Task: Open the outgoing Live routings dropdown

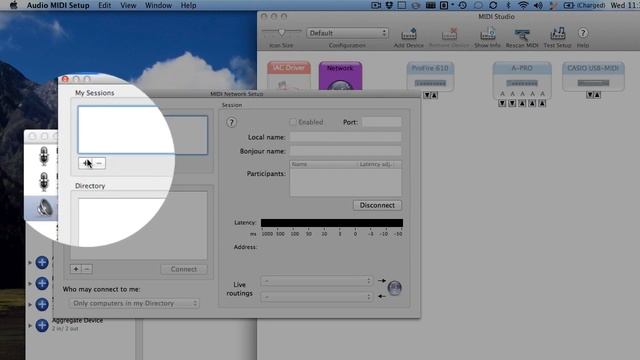Action: pos(317,281)
